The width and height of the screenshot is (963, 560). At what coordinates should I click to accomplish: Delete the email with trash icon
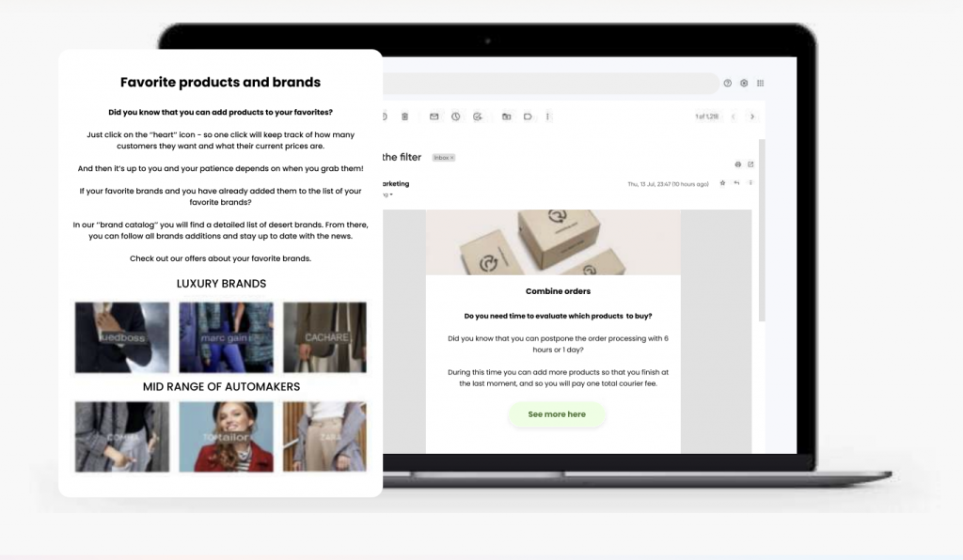(404, 117)
